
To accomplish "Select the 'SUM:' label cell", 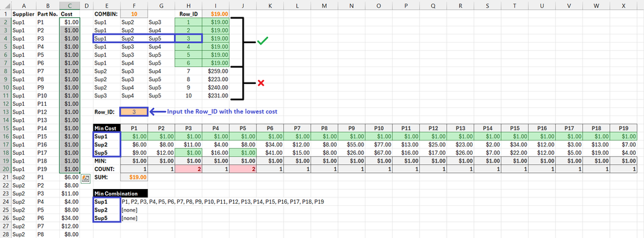I will 107,177.
